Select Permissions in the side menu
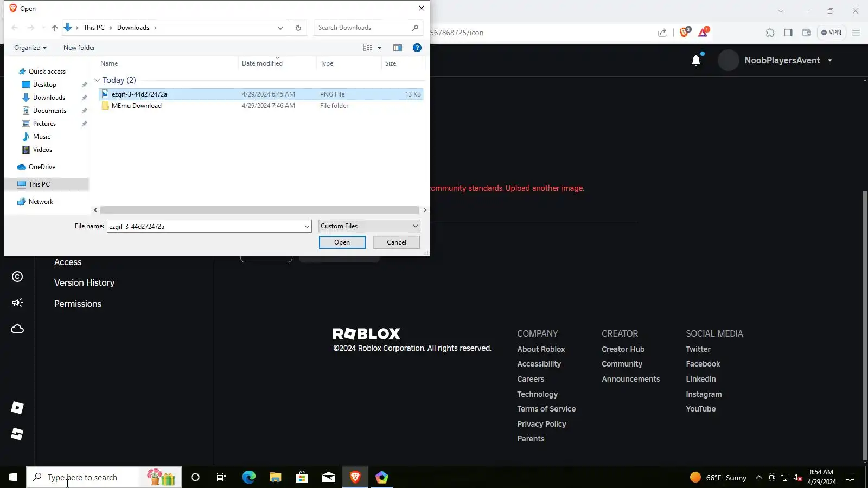This screenshot has height=488, width=868. [x=78, y=304]
